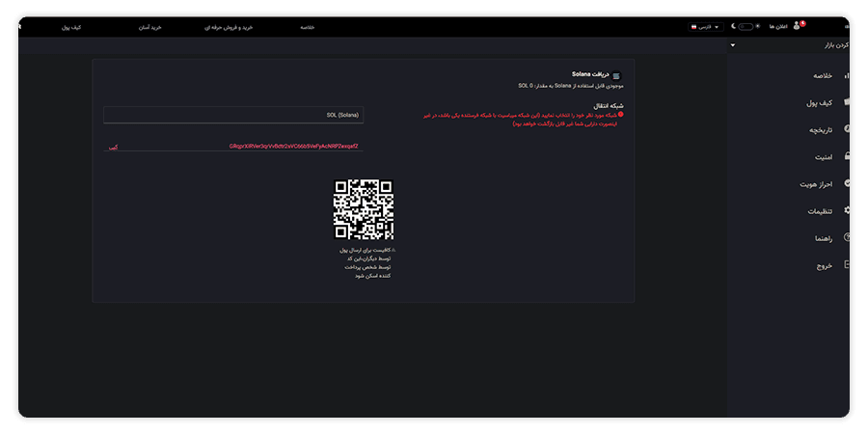868x434 pixels.
Task: Open اعلان ها notifications
Action: pyautogui.click(x=778, y=27)
